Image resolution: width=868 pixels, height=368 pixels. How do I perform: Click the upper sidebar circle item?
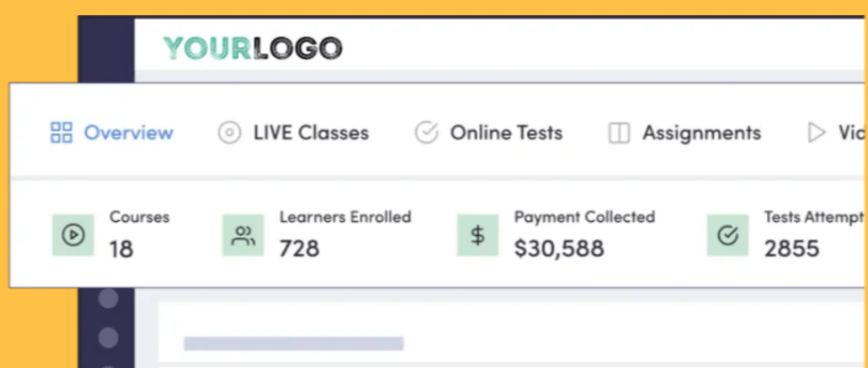point(108,299)
